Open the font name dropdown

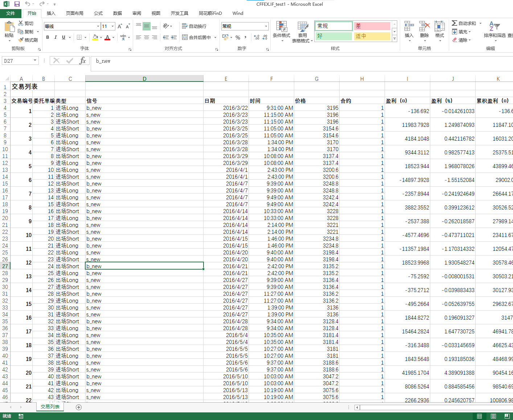98,26
